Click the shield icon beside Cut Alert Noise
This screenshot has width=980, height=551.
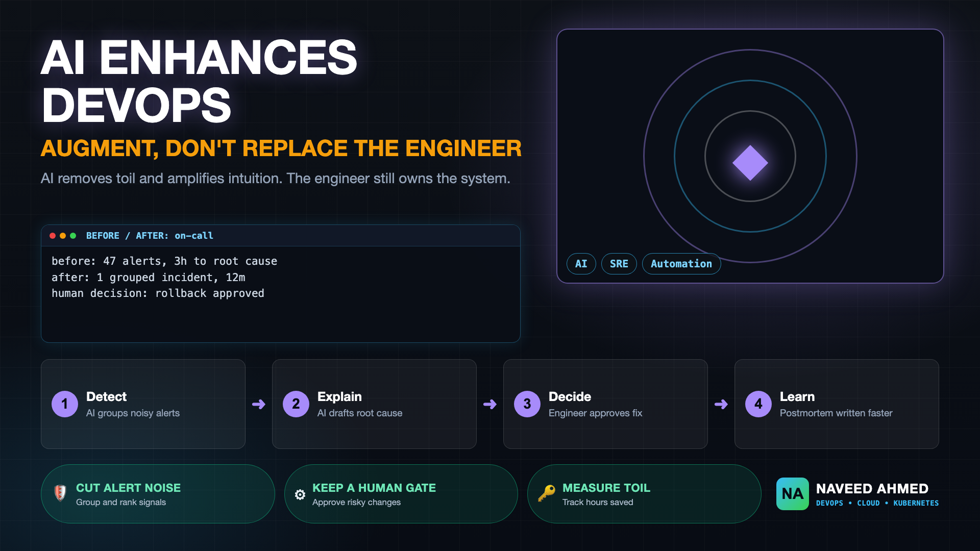60,493
